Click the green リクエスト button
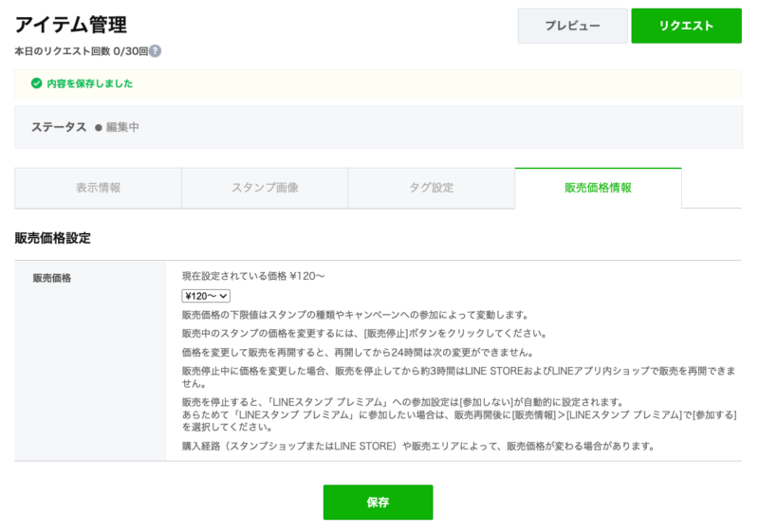Image resolution: width=759 pixels, height=532 pixels. point(686,26)
